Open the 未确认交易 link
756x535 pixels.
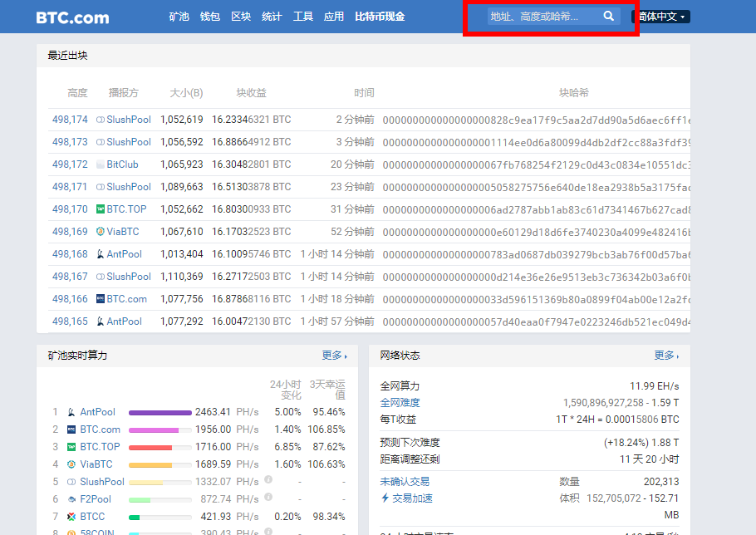(405, 481)
